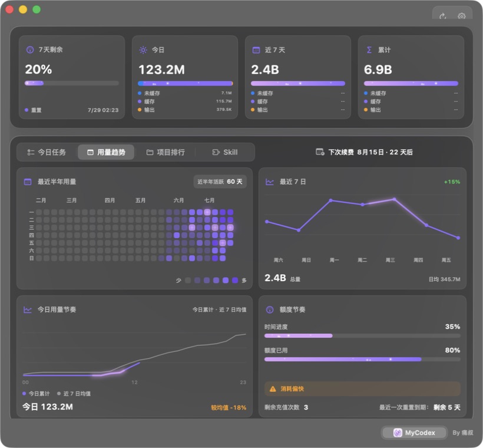The height and width of the screenshot is (448, 483).
Task: Click the 重置 label in 7天剩余 card
Action: click(37, 110)
